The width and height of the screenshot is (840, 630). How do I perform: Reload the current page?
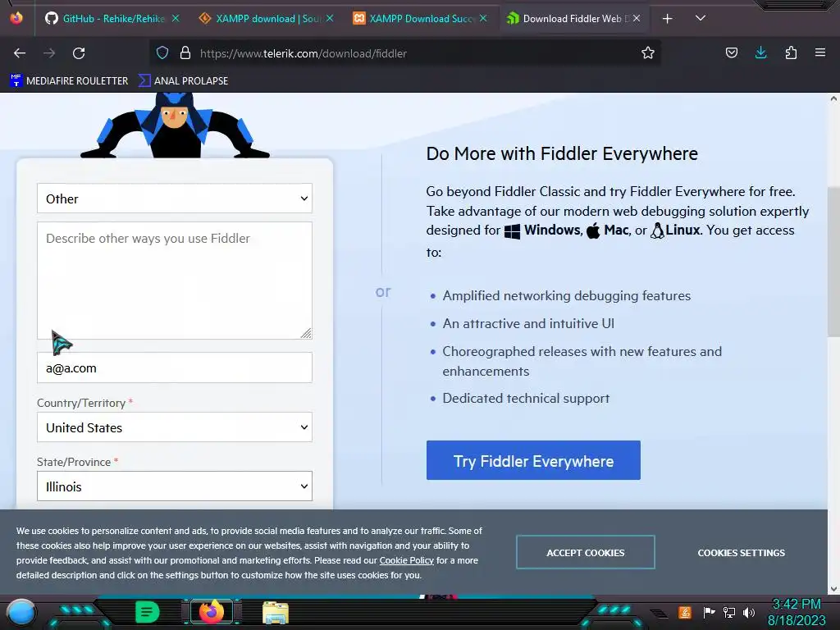[x=79, y=53]
